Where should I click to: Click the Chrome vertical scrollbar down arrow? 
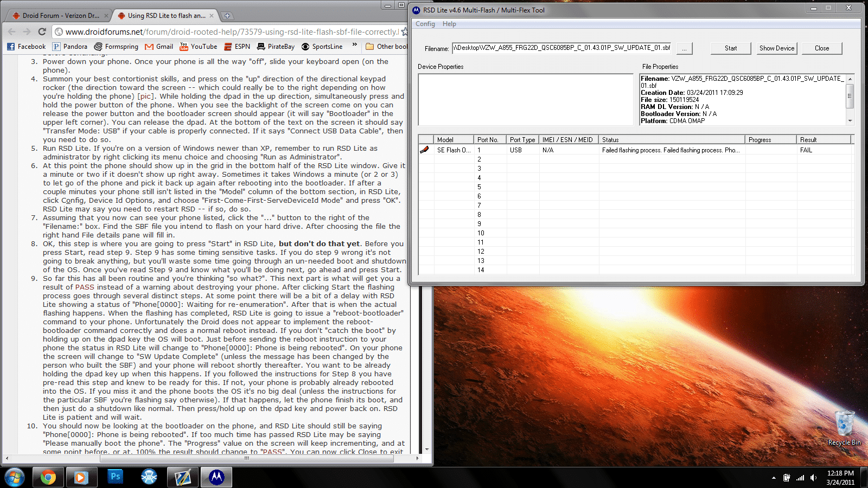click(427, 450)
